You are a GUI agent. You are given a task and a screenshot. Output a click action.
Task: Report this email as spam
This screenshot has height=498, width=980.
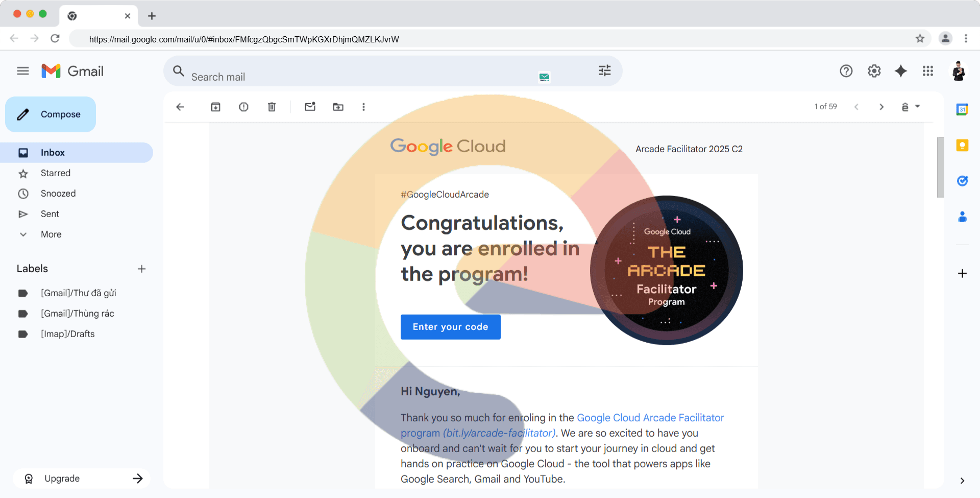point(244,107)
